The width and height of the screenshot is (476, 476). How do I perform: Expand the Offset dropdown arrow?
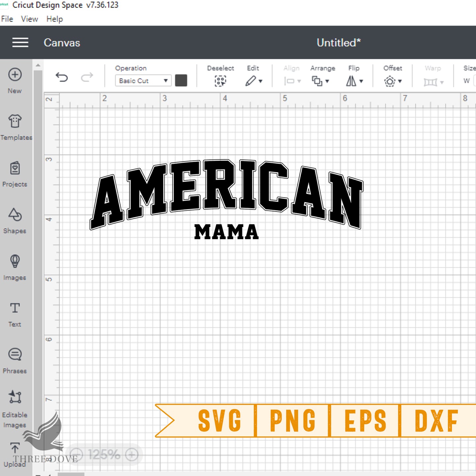(400, 81)
